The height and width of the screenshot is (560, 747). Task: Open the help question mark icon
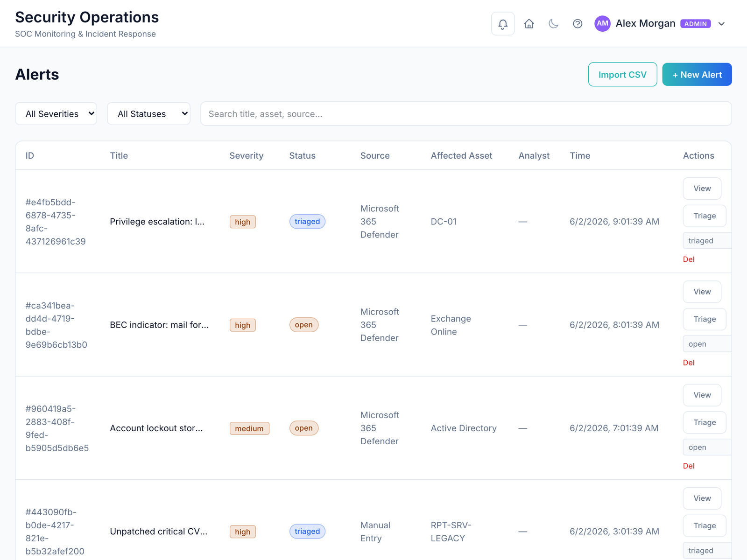578,24
